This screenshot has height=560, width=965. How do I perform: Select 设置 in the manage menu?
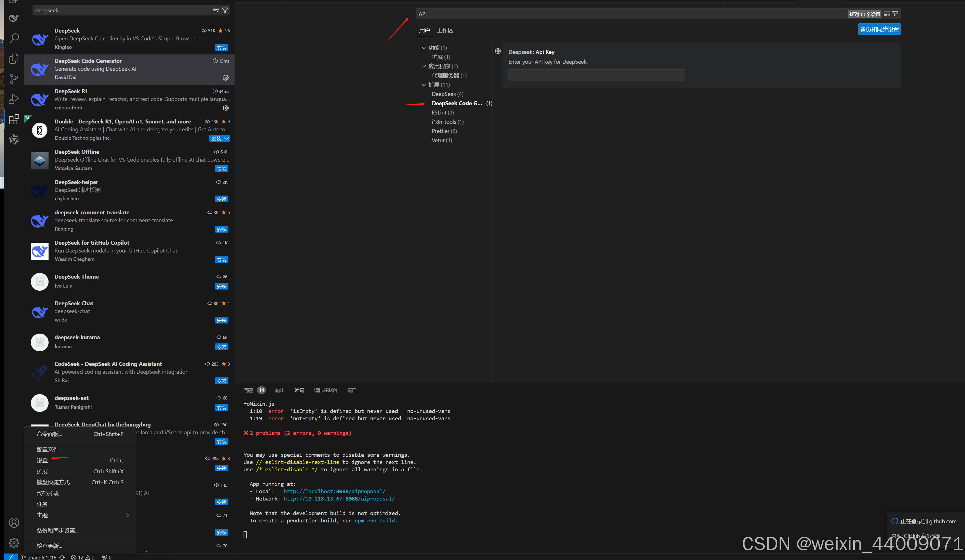pos(42,460)
